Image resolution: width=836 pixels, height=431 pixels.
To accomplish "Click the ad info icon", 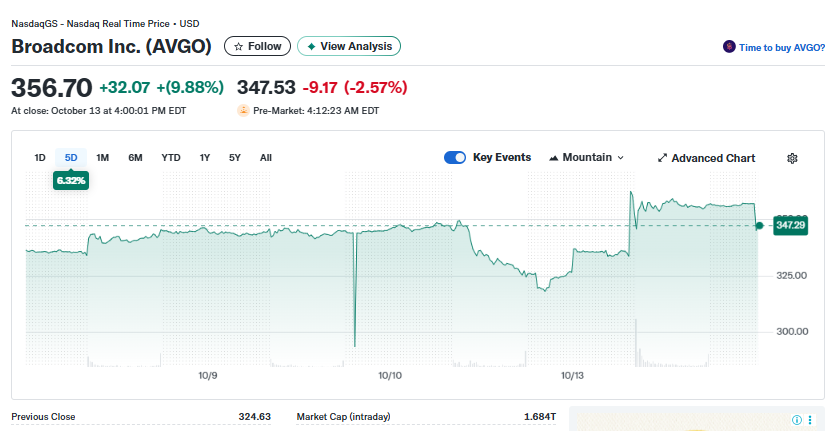I will point(797,420).
